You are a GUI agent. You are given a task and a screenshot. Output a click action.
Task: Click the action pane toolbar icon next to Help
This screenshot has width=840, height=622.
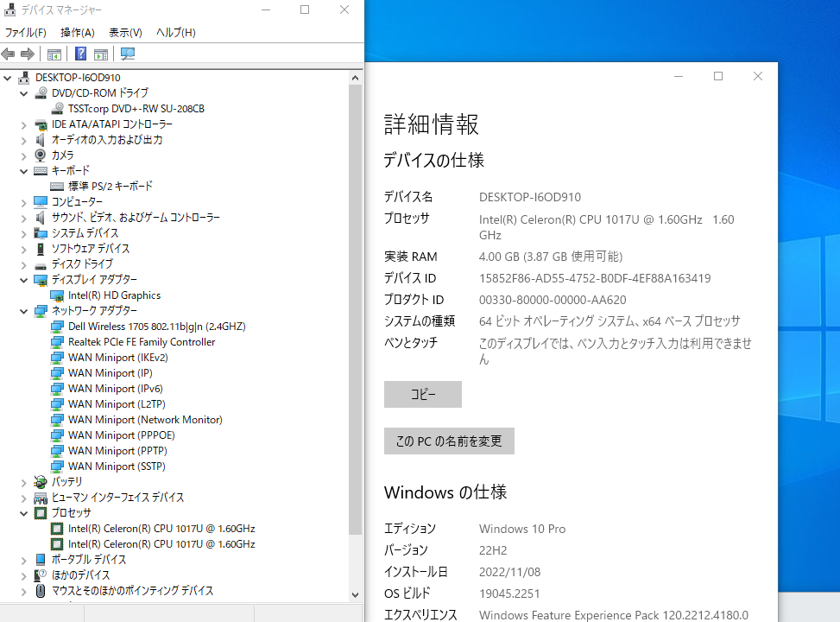coord(101,54)
